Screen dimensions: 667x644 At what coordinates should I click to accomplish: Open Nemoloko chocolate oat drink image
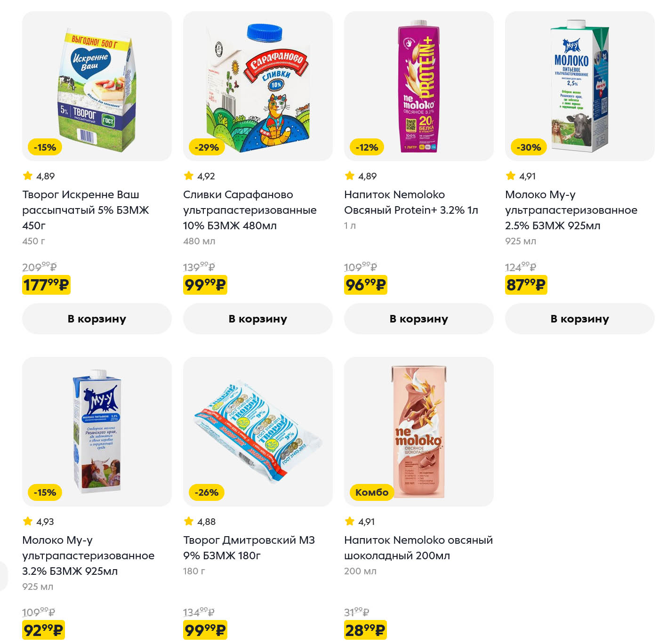[x=418, y=432]
